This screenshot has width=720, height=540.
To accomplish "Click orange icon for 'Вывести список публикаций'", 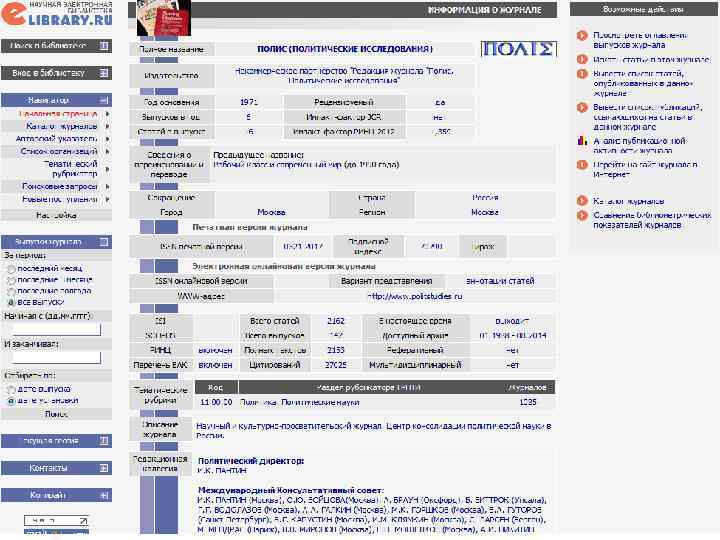I will coord(582,107).
